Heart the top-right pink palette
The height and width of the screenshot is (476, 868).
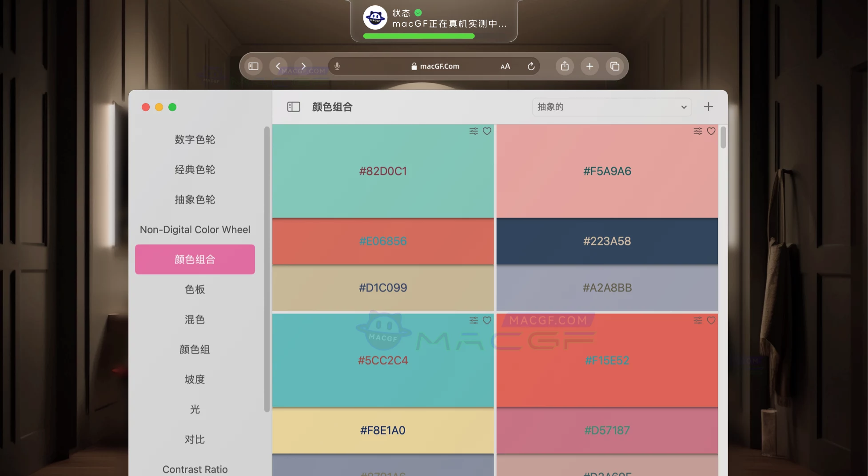click(711, 131)
